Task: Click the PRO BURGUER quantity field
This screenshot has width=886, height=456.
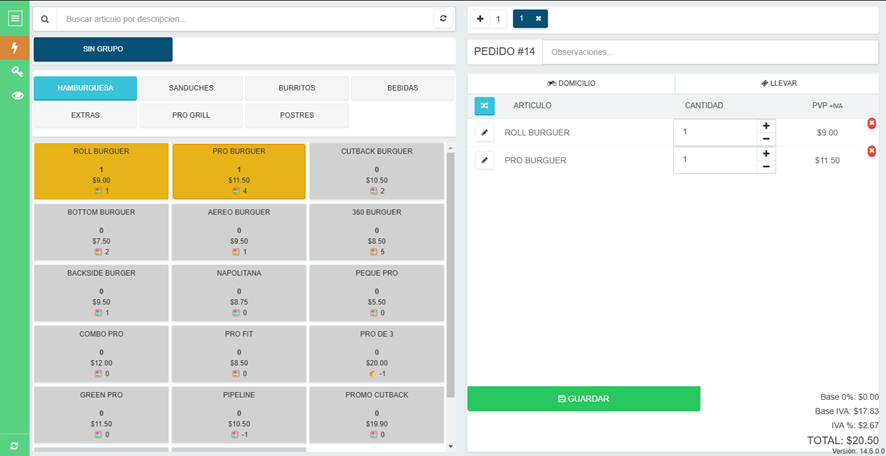Action: 715,160
